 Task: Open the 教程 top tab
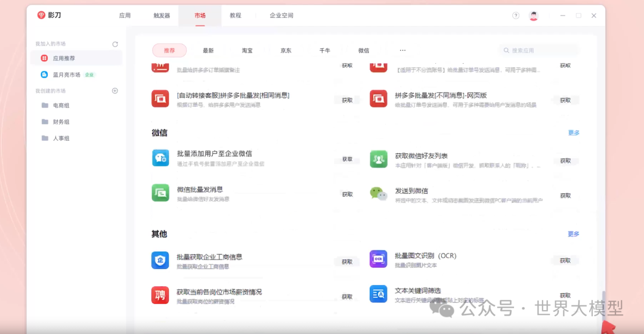pyautogui.click(x=236, y=16)
